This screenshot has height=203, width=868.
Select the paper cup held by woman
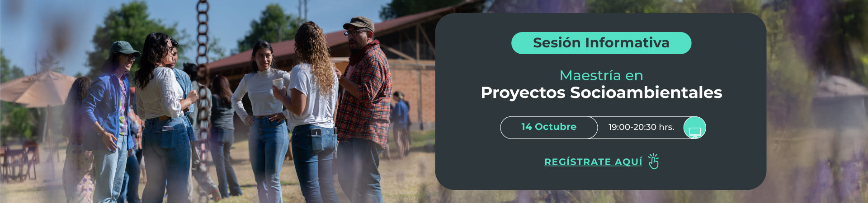click(x=278, y=83)
